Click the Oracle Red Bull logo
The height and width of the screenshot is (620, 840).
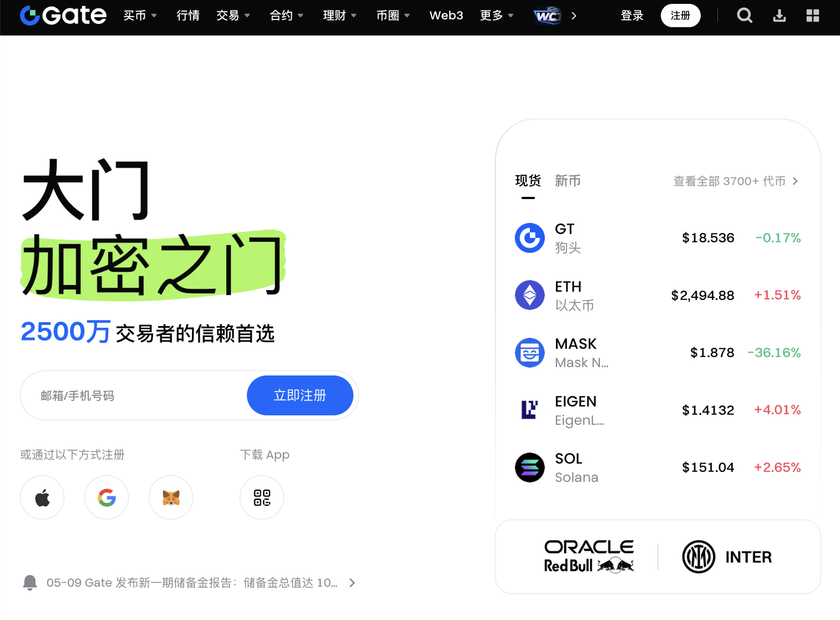(589, 556)
